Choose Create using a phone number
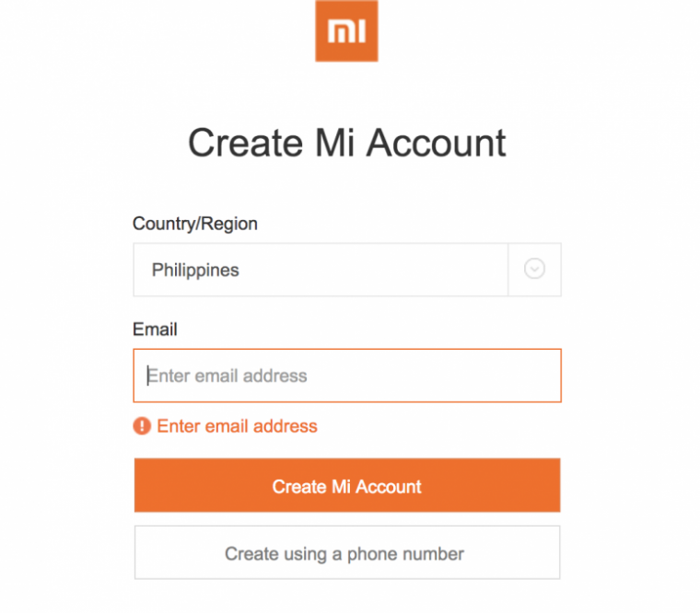 [346, 553]
